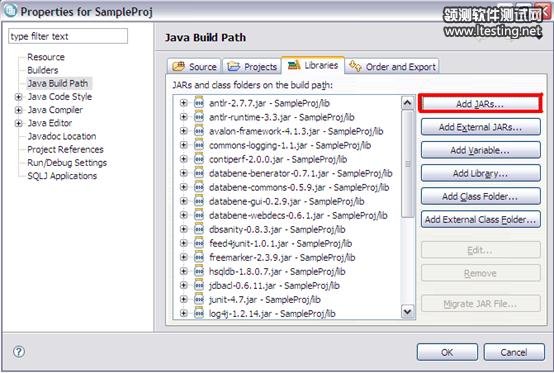Click jar icon of antlr-2.7.7.jar
The height and width of the screenshot is (373, 554).
tap(199, 103)
